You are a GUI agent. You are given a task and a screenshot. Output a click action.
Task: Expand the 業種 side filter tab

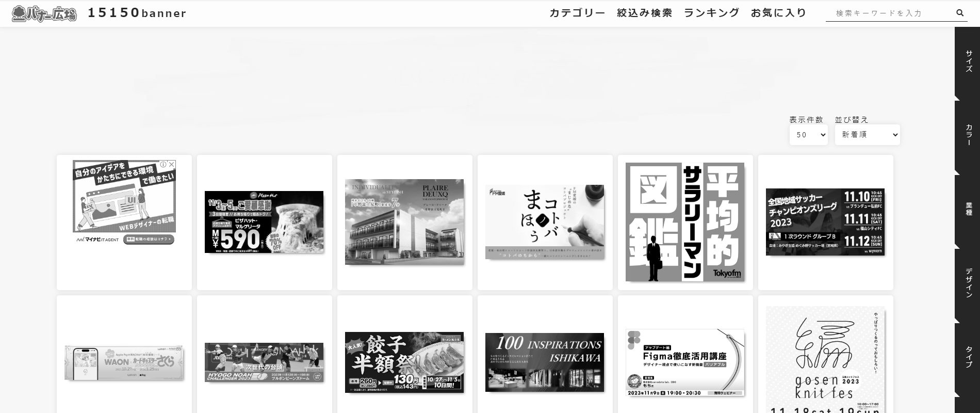(968, 209)
